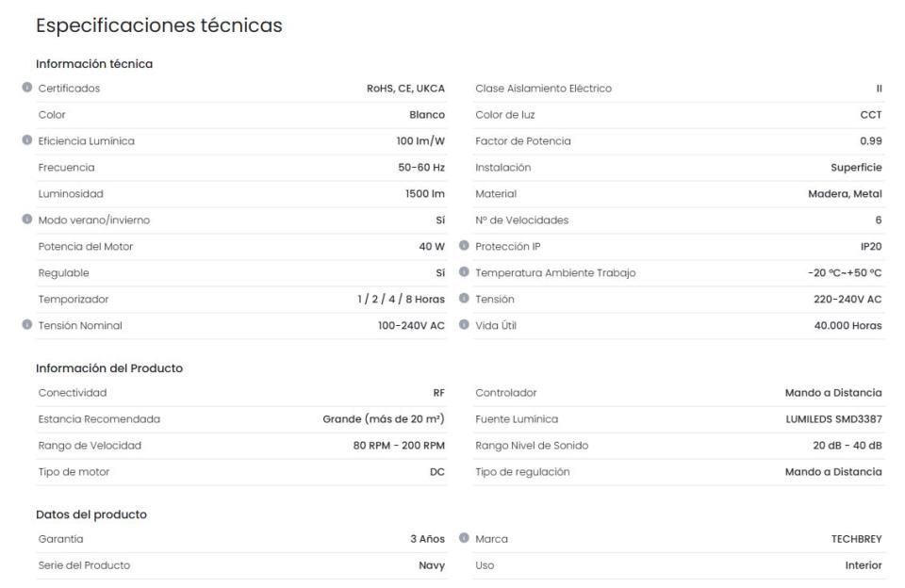The height and width of the screenshot is (588, 905).
Task: Click the Estancia Recomendada row label
Action: point(99,419)
